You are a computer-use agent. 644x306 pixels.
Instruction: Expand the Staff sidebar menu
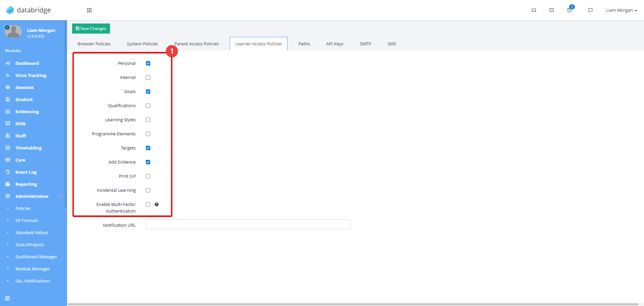point(33,136)
